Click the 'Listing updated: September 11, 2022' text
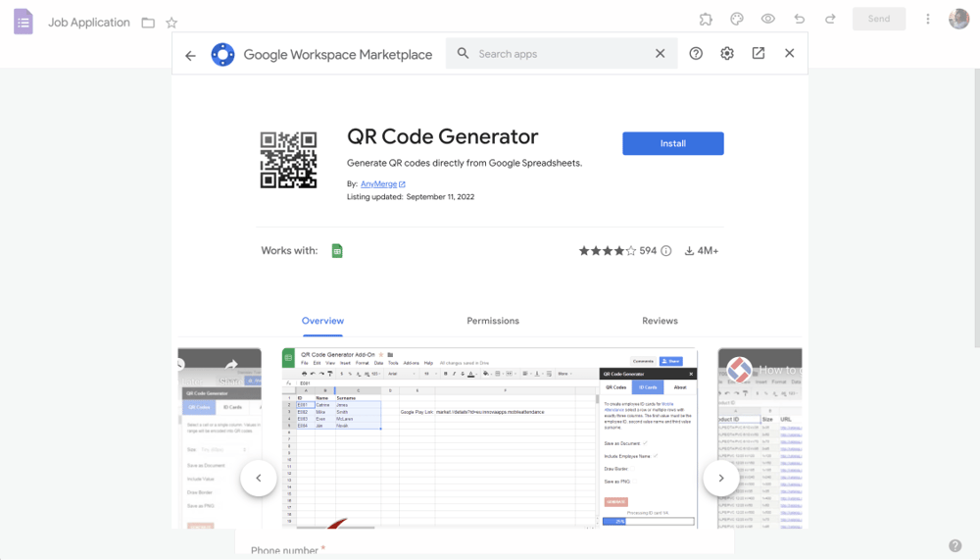The height and width of the screenshot is (560, 980). coord(411,196)
